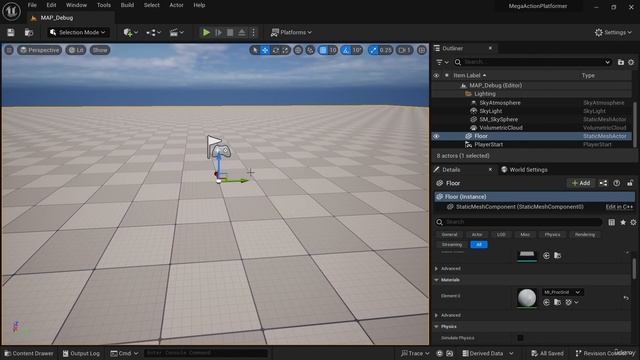640x360 pixels.
Task: Sort Outliner by Item Label column
Action: tap(469, 76)
